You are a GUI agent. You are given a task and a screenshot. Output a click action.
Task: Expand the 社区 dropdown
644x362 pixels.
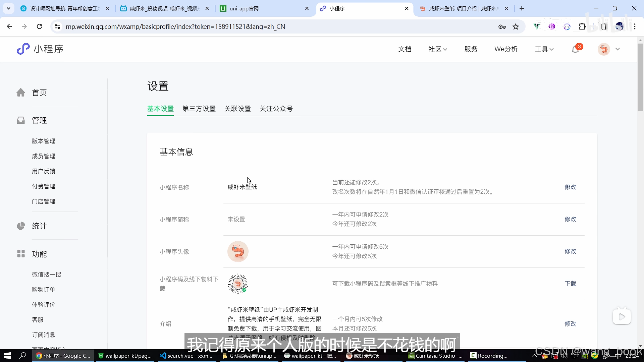pos(437,49)
